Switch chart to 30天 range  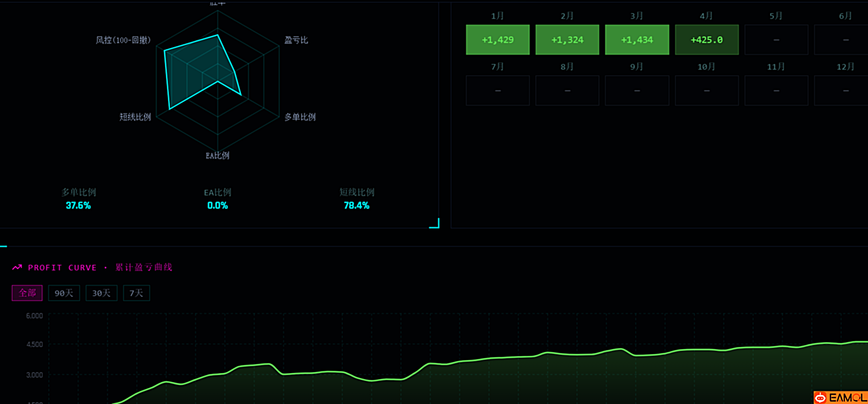[x=101, y=293]
